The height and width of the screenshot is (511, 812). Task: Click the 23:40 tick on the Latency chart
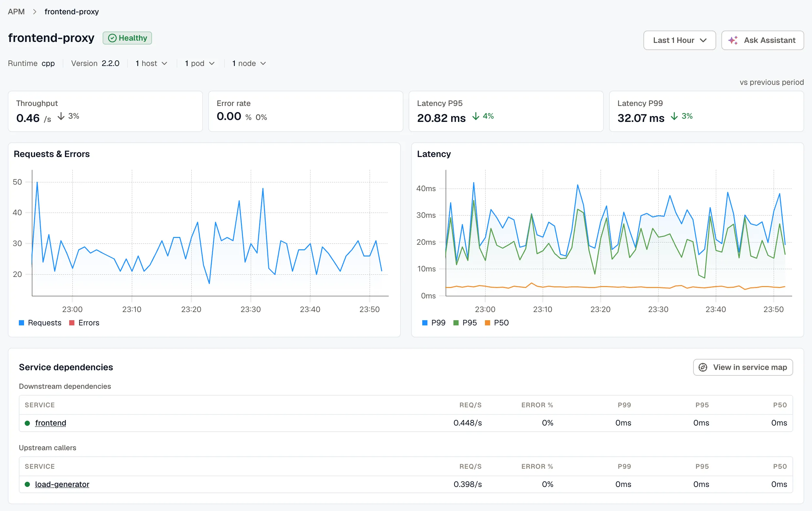[x=716, y=309]
